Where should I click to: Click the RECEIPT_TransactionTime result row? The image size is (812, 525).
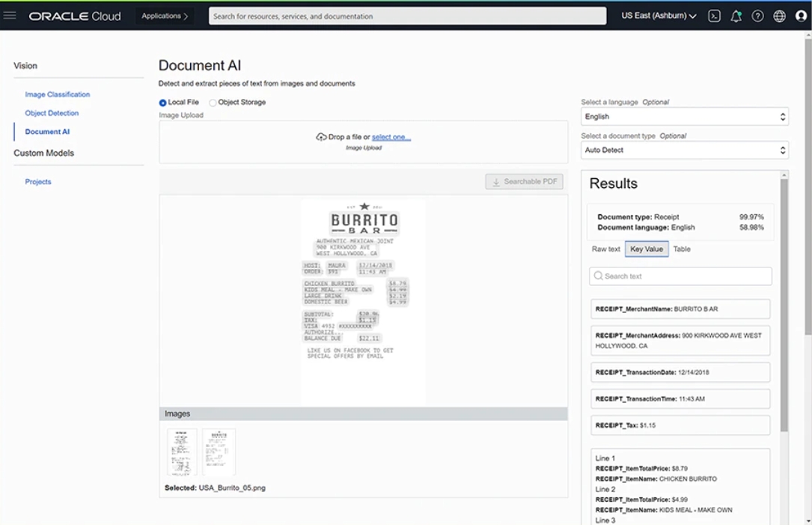click(680, 398)
